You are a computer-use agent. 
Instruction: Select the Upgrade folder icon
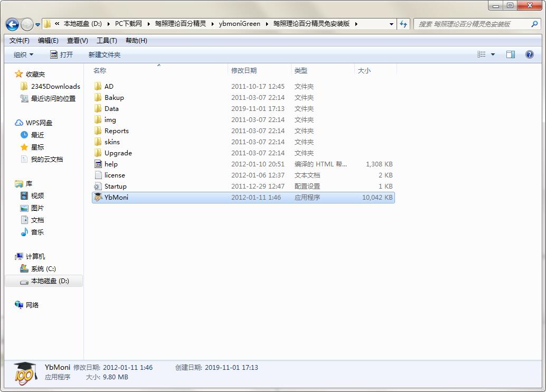(x=98, y=153)
